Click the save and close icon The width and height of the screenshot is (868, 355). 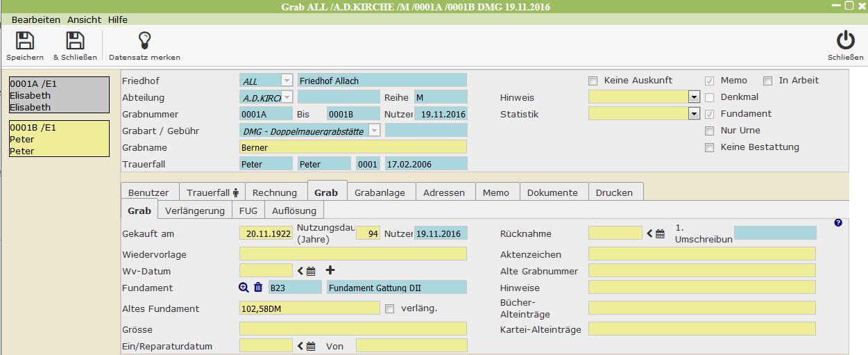[x=75, y=41]
